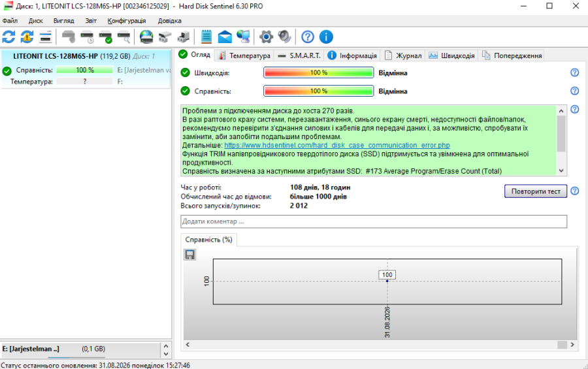Click the '108 днів, 18 годин' value
This screenshot has width=588, height=369.
click(x=320, y=187)
